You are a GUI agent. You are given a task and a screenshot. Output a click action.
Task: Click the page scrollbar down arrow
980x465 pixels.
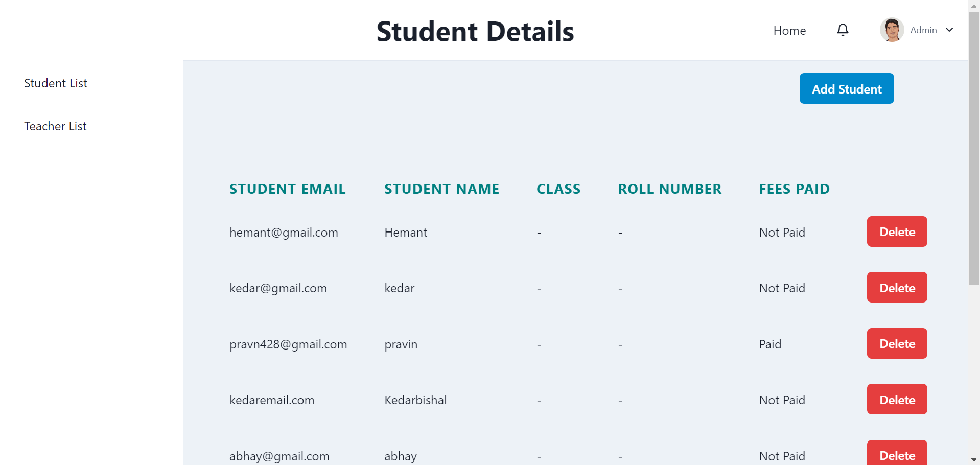[x=974, y=460]
